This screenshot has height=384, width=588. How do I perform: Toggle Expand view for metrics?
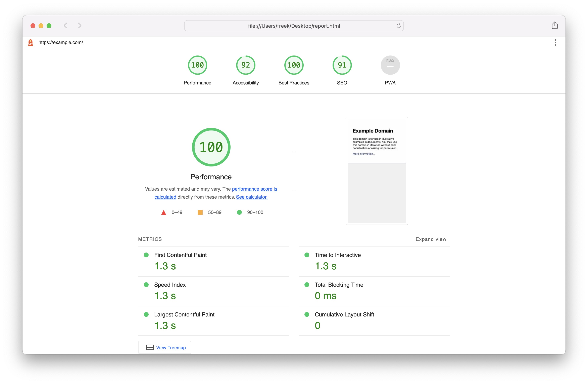click(431, 239)
